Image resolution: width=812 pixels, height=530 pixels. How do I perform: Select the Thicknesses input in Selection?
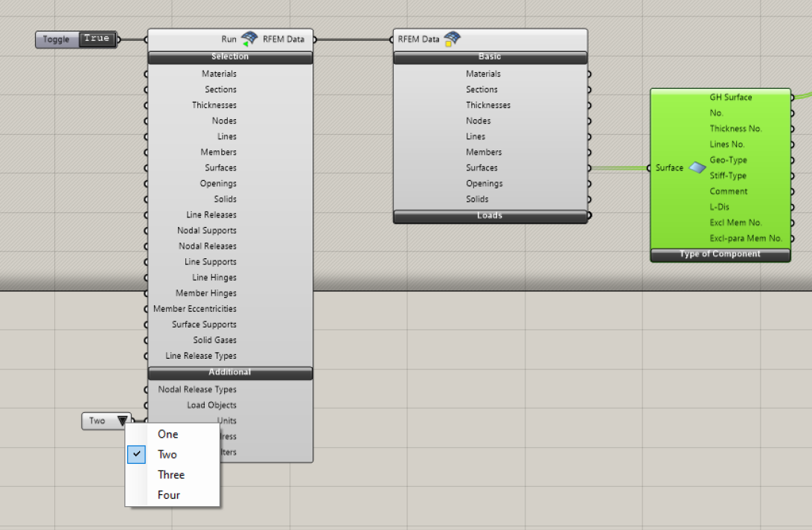point(214,105)
